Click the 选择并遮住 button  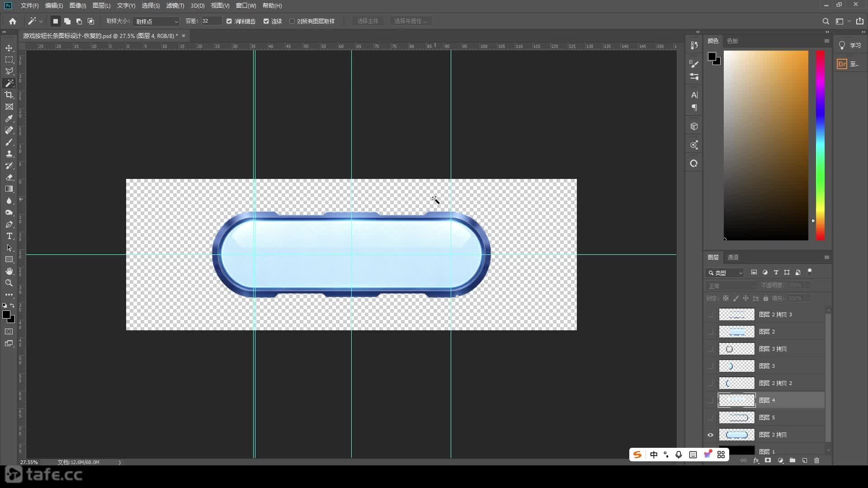click(410, 21)
